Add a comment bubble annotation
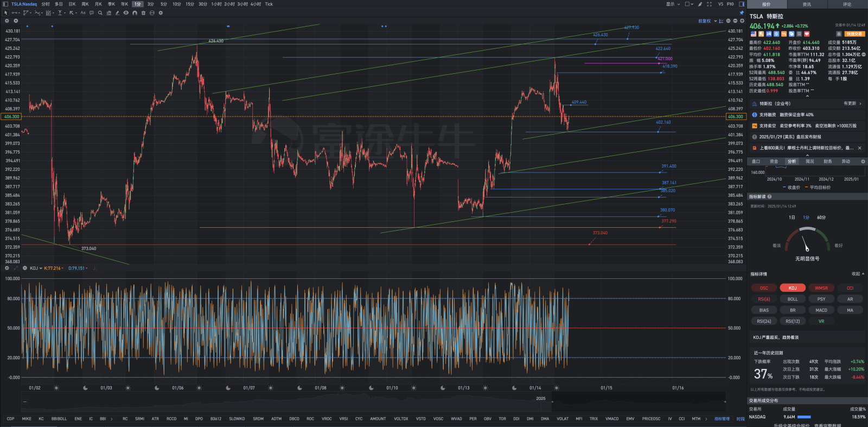 92,12
